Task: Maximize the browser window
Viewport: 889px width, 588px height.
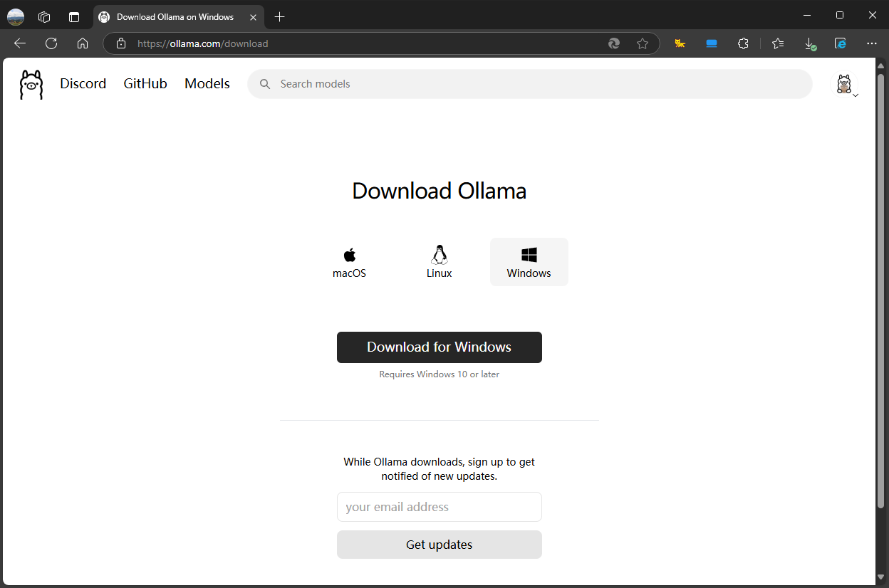Action: coord(840,15)
